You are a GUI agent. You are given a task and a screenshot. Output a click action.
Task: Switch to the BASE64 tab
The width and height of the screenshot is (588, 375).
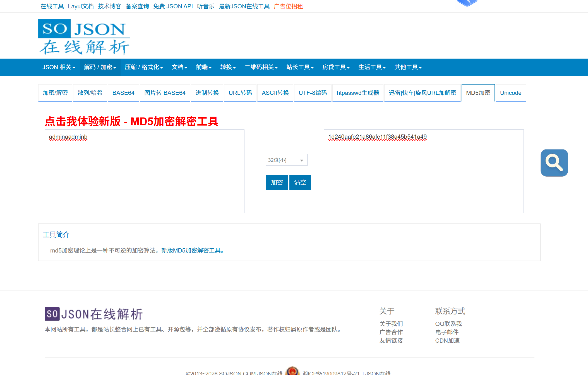(x=123, y=93)
